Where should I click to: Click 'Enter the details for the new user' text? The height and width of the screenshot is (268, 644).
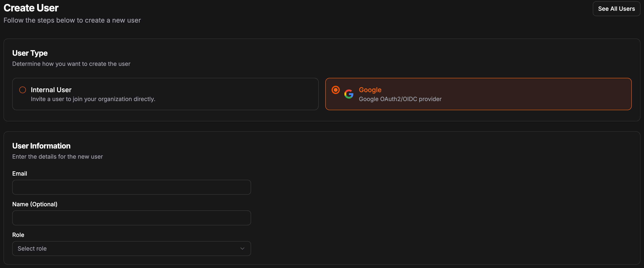[57, 157]
